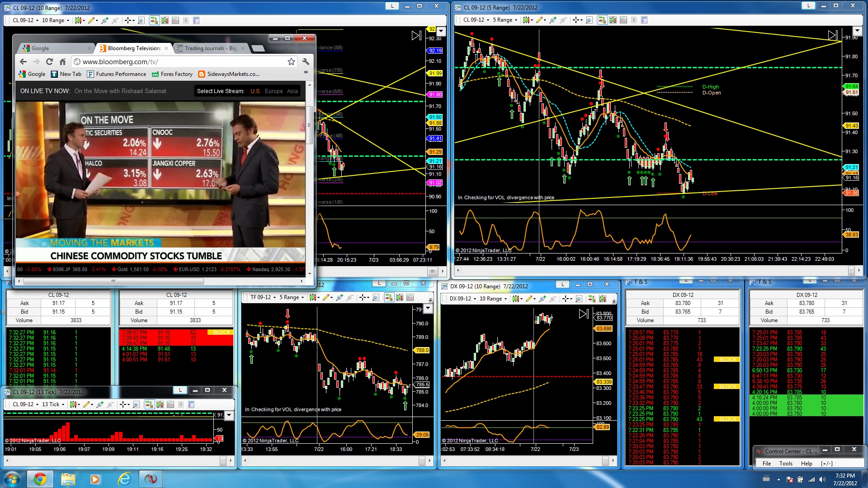Click TF chart horizontal scroll thumb
The height and width of the screenshot is (488, 868).
tap(422, 461)
